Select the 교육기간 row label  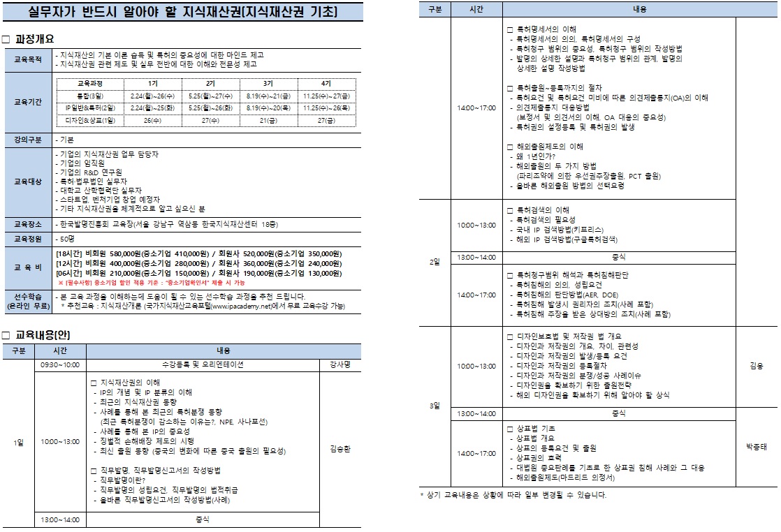pyautogui.click(x=28, y=102)
